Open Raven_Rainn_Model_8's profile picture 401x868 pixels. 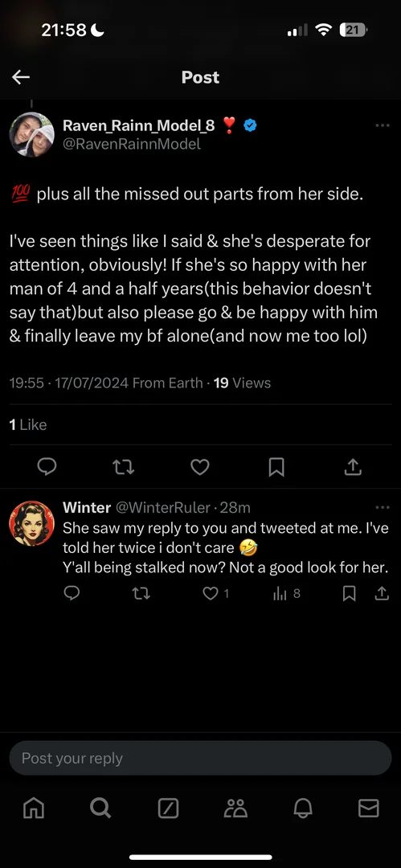32,134
